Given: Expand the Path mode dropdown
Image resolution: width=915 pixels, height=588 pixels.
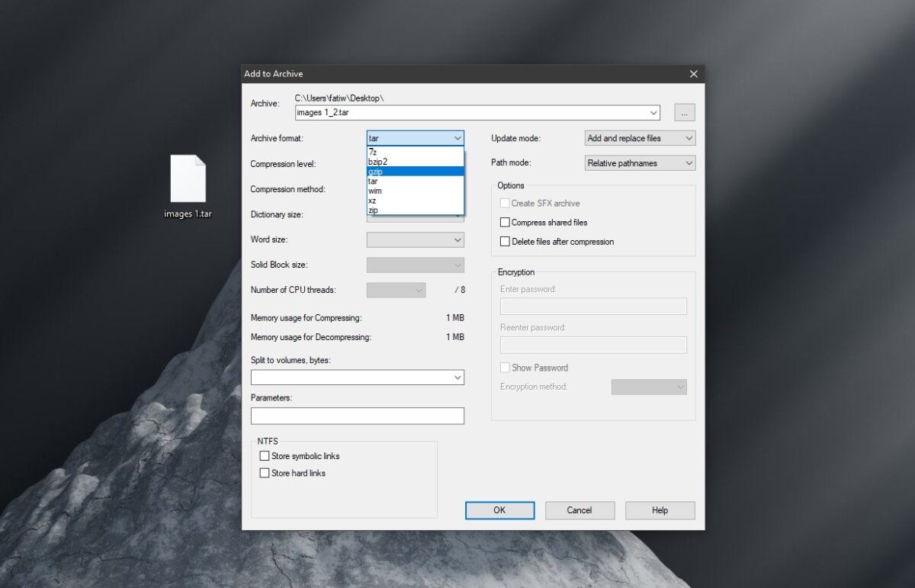Looking at the screenshot, I should coord(640,163).
